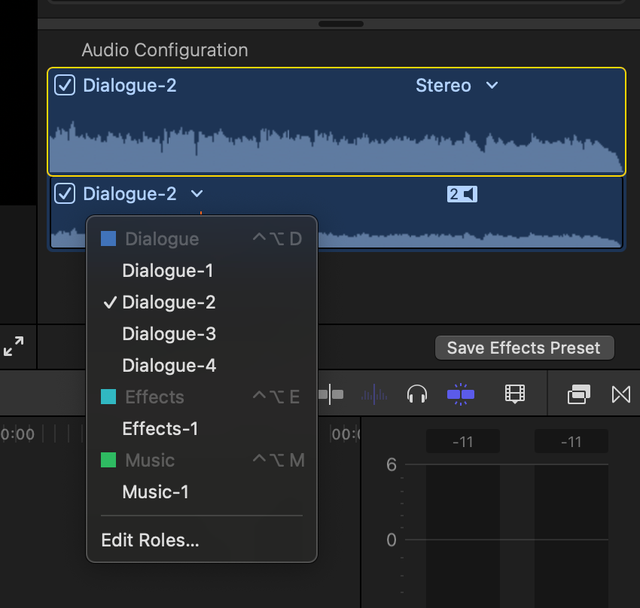Click the expand-to-fullscreen arrows icon
Image resolution: width=640 pixels, height=608 pixels.
coord(13,346)
